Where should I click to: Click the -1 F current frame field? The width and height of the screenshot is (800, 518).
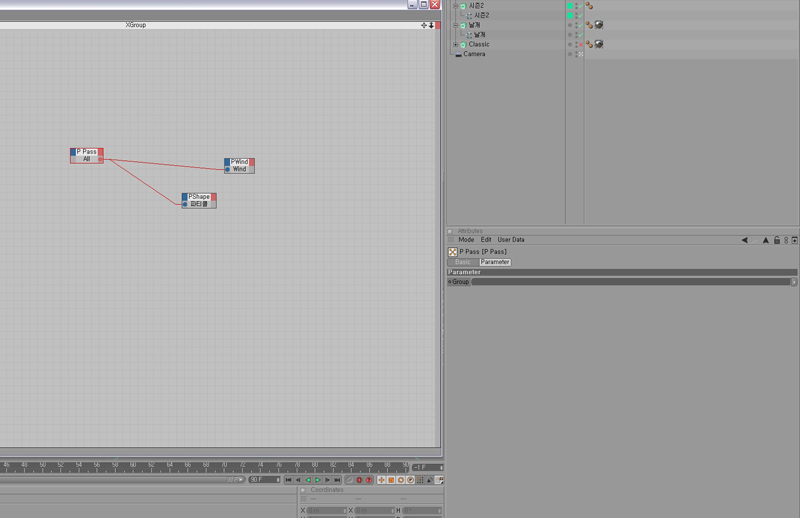(x=428, y=467)
